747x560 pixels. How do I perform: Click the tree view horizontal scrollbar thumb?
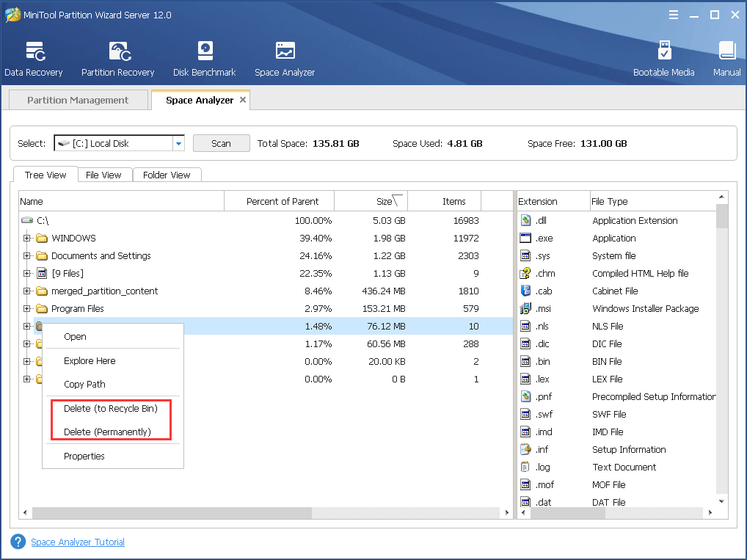pos(172,513)
